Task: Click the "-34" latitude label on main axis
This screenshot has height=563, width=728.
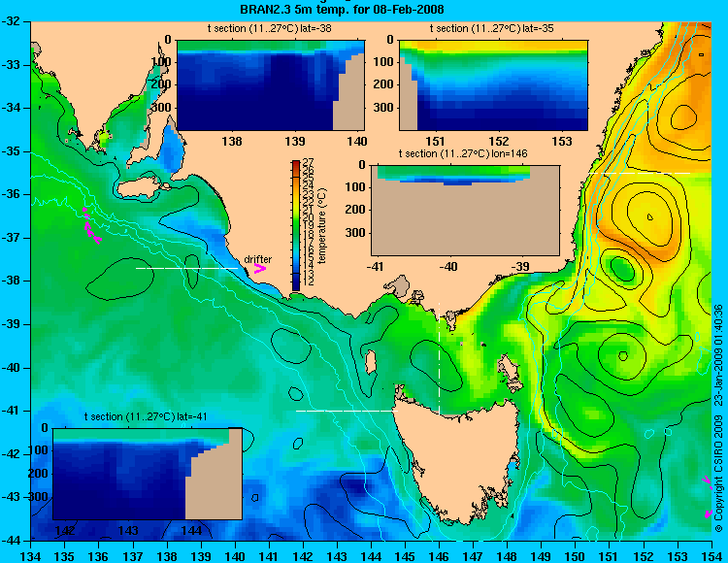Action: point(13,108)
